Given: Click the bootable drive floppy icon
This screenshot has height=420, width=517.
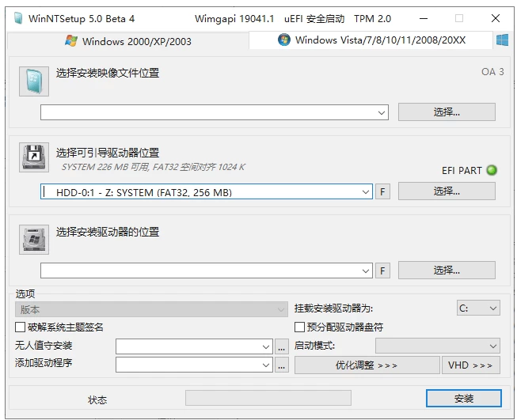Looking at the screenshot, I should 34,157.
